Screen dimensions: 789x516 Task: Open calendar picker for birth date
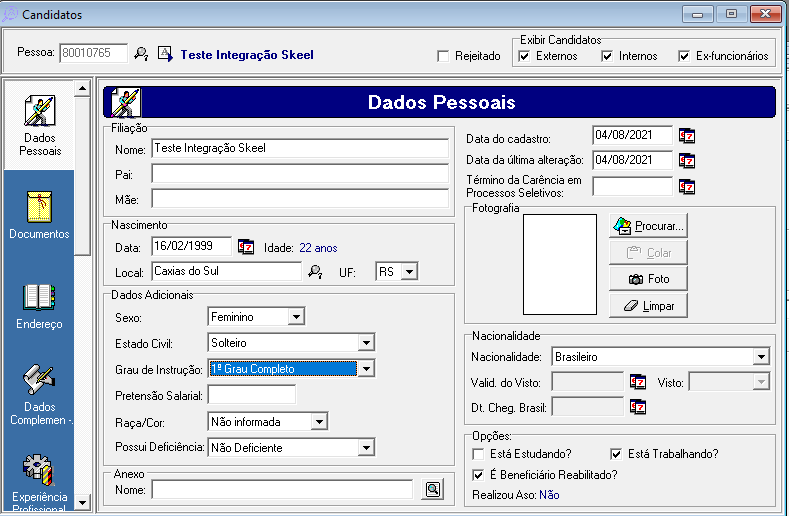tap(247, 246)
